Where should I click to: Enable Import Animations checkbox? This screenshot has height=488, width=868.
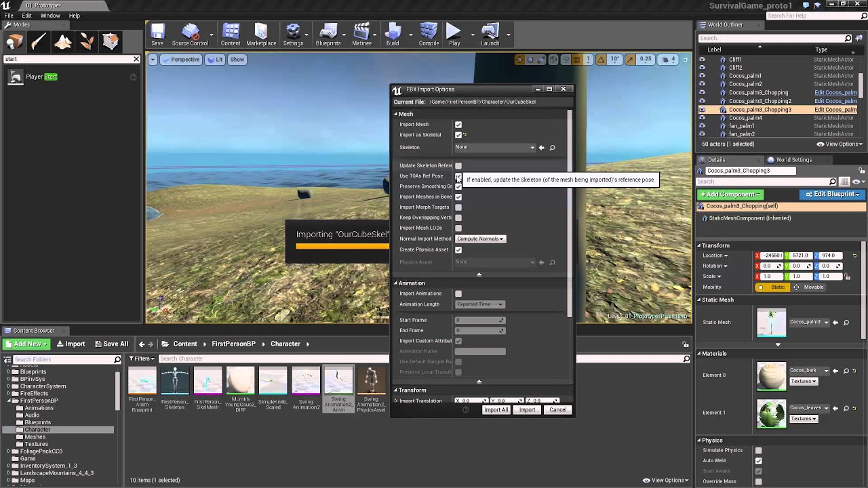tap(458, 293)
